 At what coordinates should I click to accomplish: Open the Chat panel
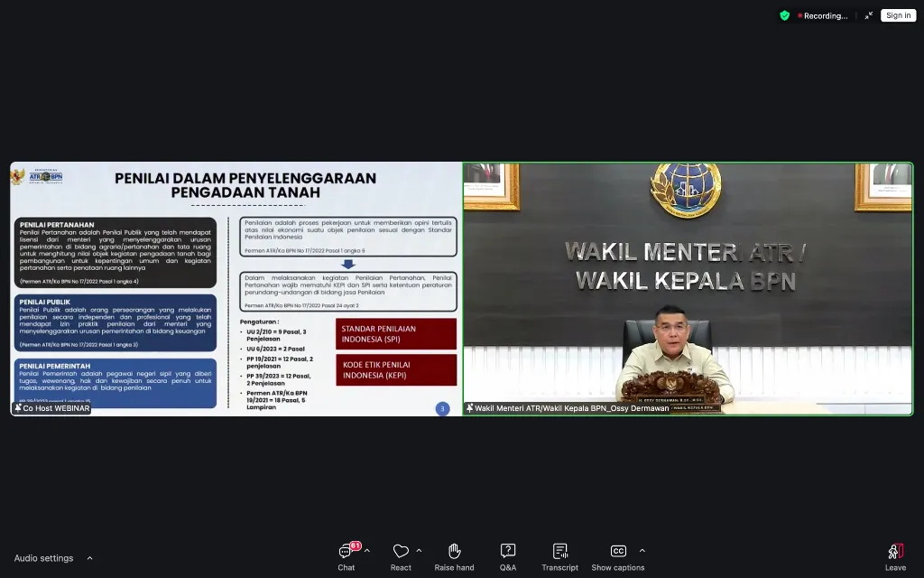(x=346, y=553)
